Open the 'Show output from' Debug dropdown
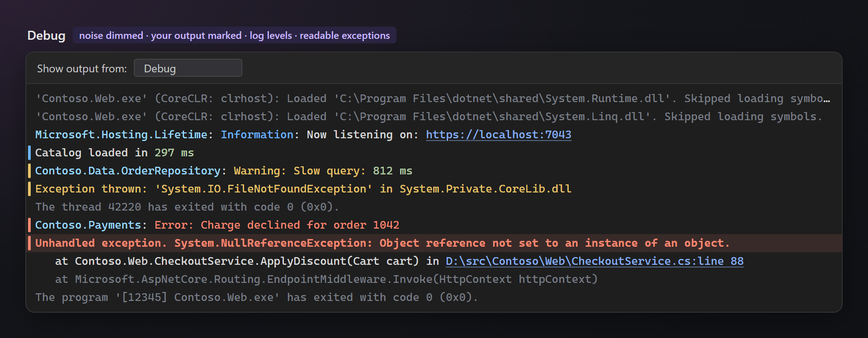 tap(188, 68)
